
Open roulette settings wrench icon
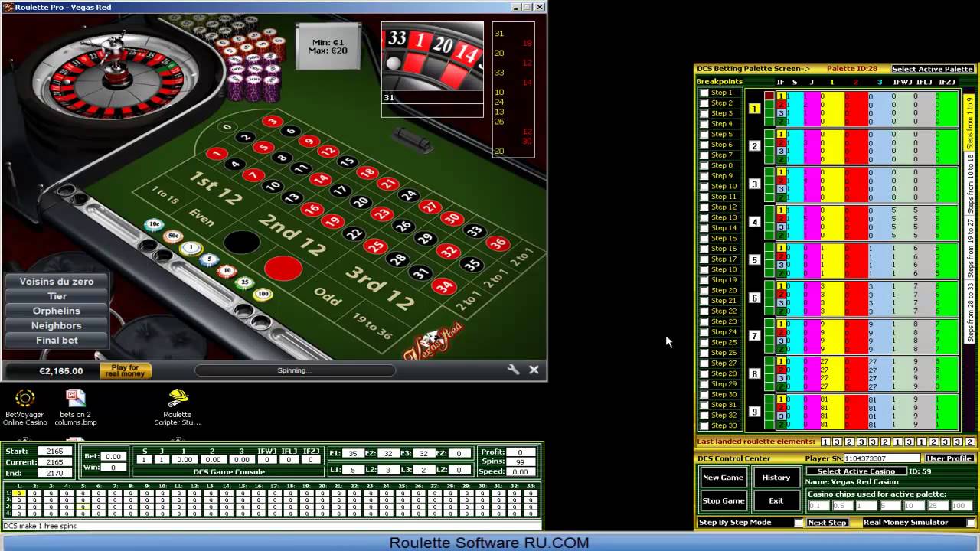(x=514, y=370)
